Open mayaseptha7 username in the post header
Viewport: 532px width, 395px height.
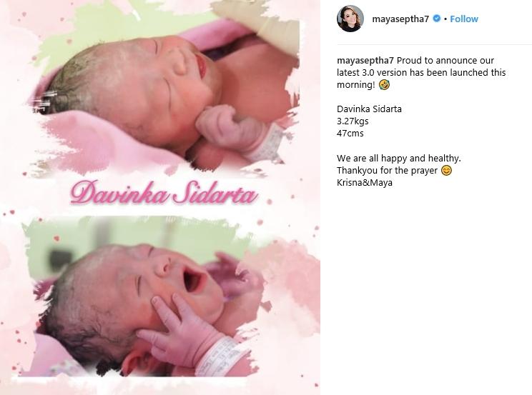(400, 19)
